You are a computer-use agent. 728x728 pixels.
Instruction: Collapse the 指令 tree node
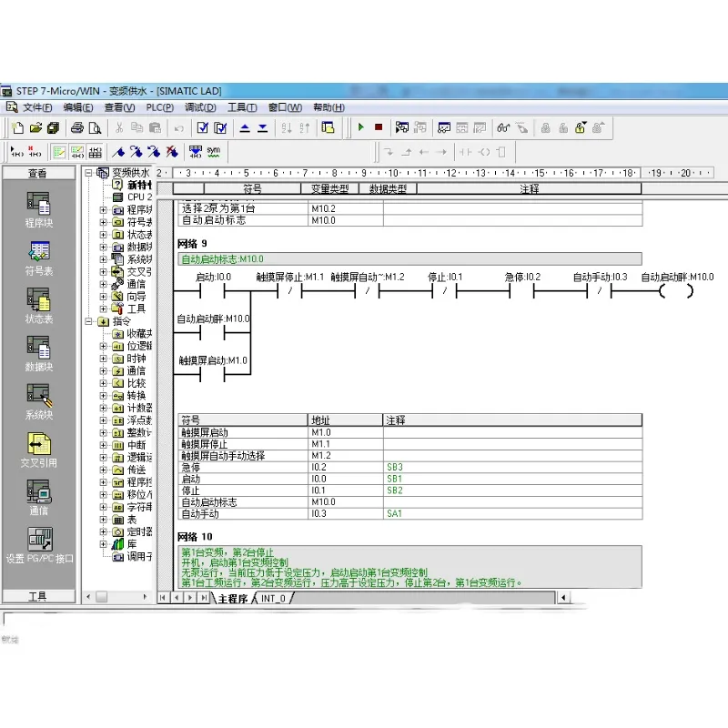[88, 321]
